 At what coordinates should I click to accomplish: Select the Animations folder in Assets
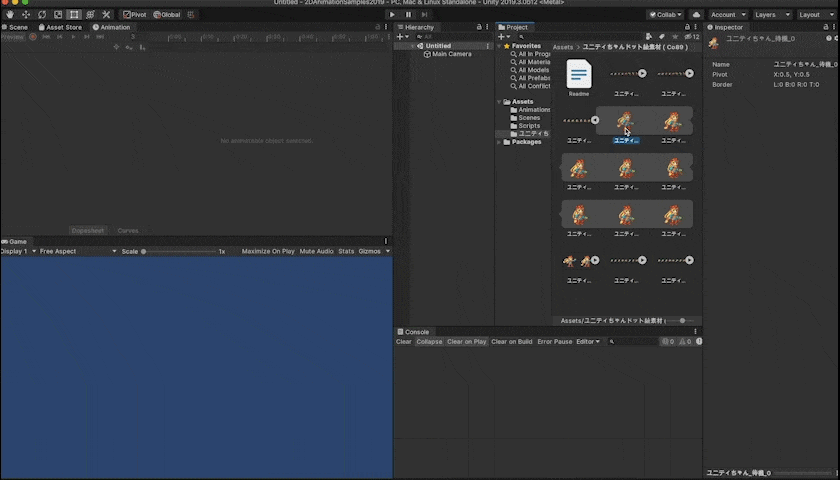530,110
